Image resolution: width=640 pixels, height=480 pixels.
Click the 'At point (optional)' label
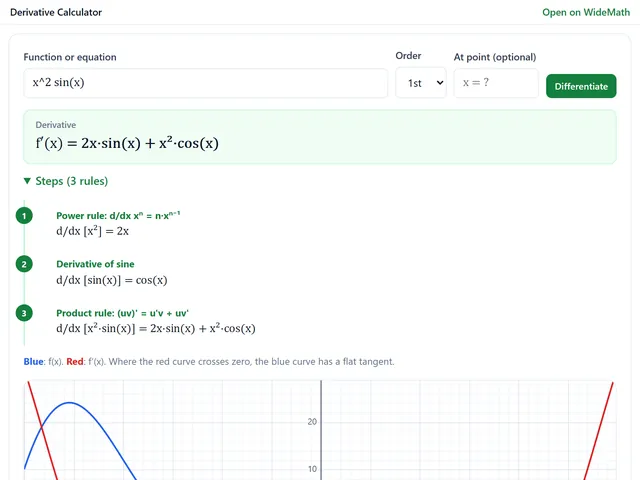pos(495,57)
